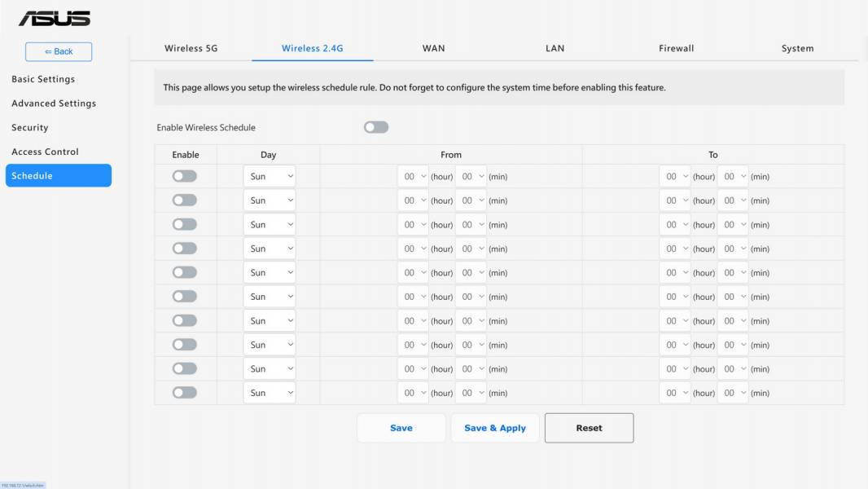
Task: Open the From hour dropdown in row two
Action: tap(413, 200)
